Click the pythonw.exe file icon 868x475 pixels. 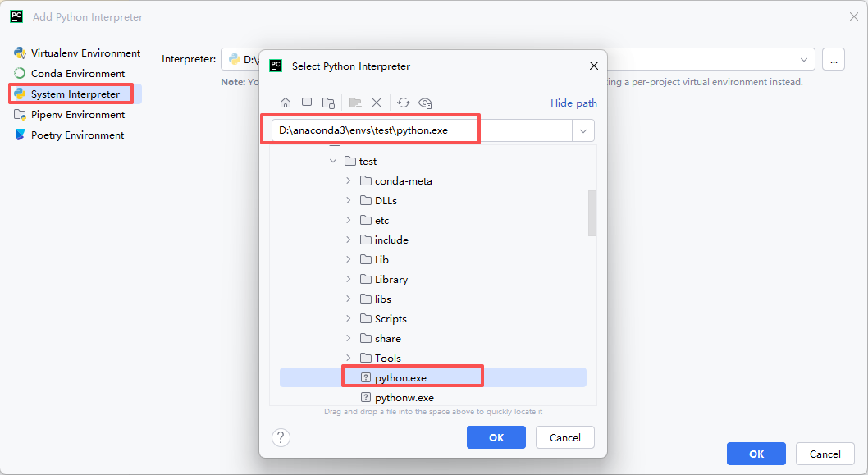[366, 398]
